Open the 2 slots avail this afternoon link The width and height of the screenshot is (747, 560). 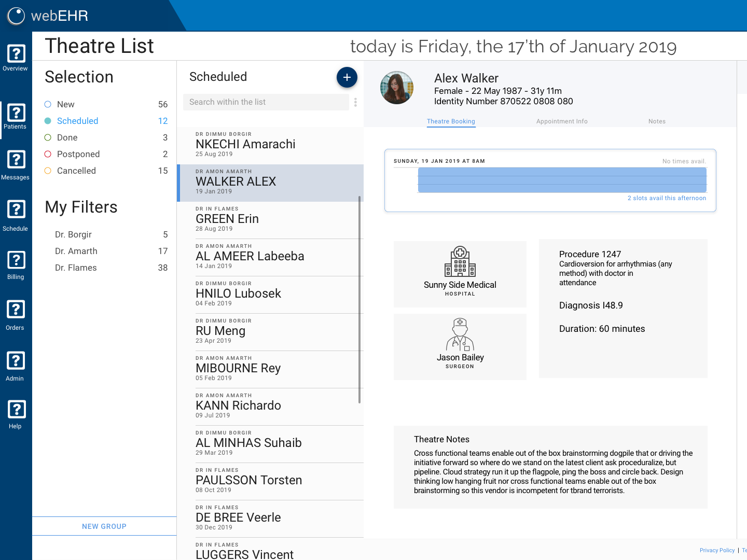coord(667,198)
